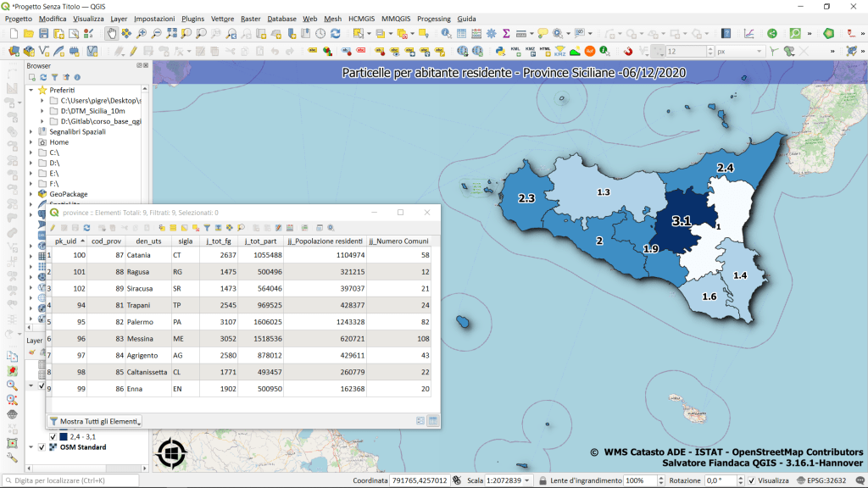Screen dimensions: 868x488
Task: Click the Mostra Tutti gli Elementi button
Action: click(x=95, y=421)
